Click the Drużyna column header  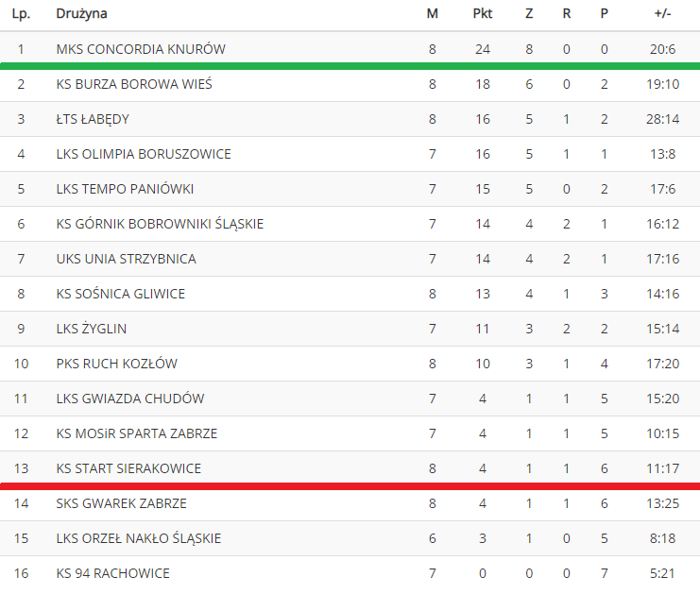[x=81, y=14]
